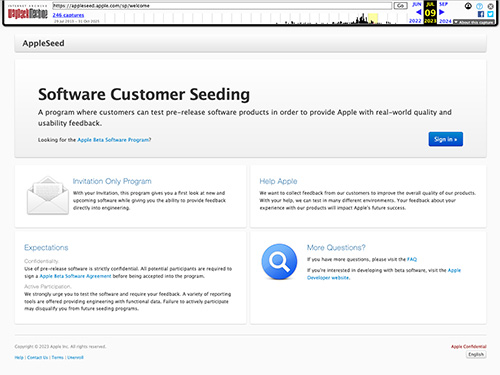Jump to SEP capture month
The width and height of the screenshot is (500, 375).
[443, 4]
